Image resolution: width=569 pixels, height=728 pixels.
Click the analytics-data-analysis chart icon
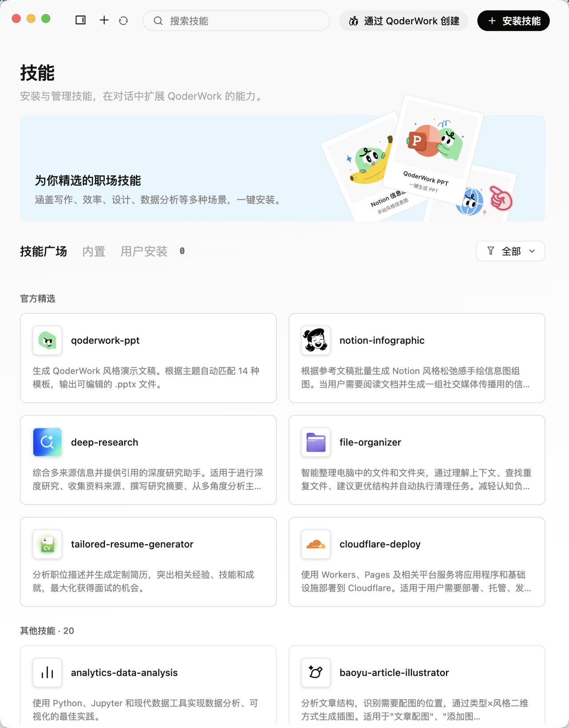[47, 672]
